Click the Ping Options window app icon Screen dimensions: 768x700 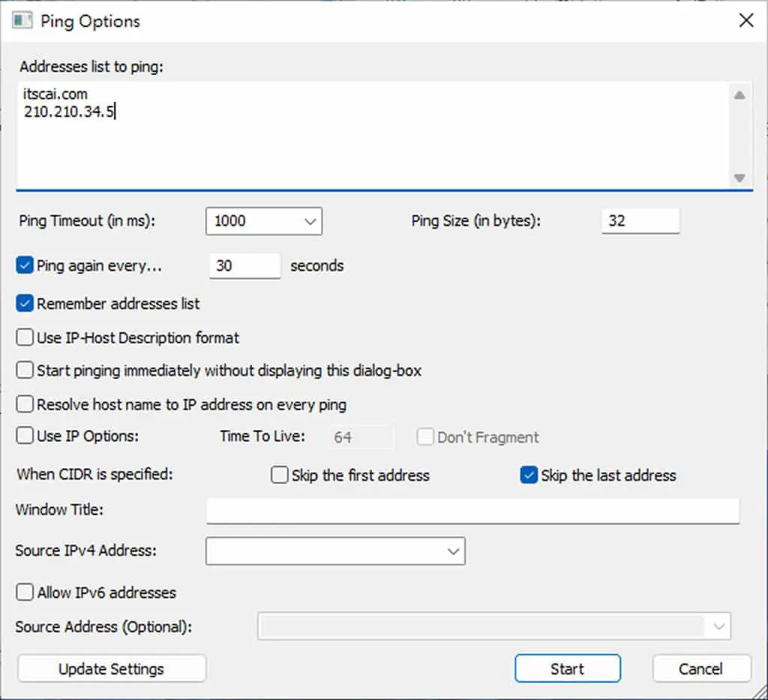(x=22, y=21)
